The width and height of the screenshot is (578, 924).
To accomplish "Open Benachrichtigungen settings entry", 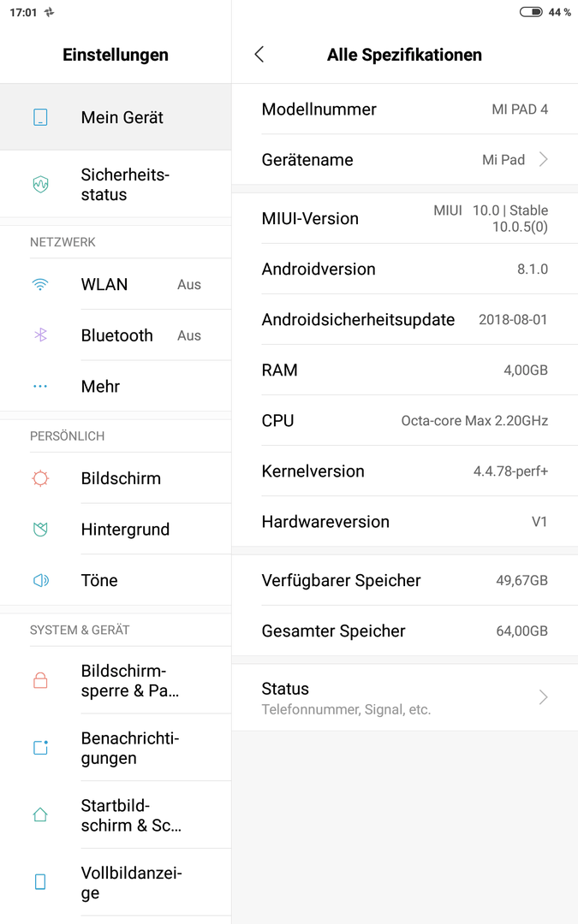I will (116, 748).
